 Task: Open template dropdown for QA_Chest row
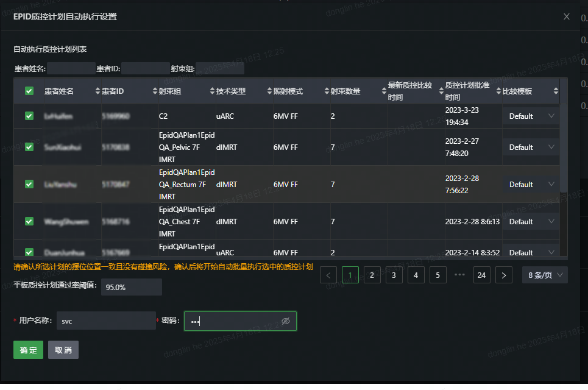[x=531, y=222]
